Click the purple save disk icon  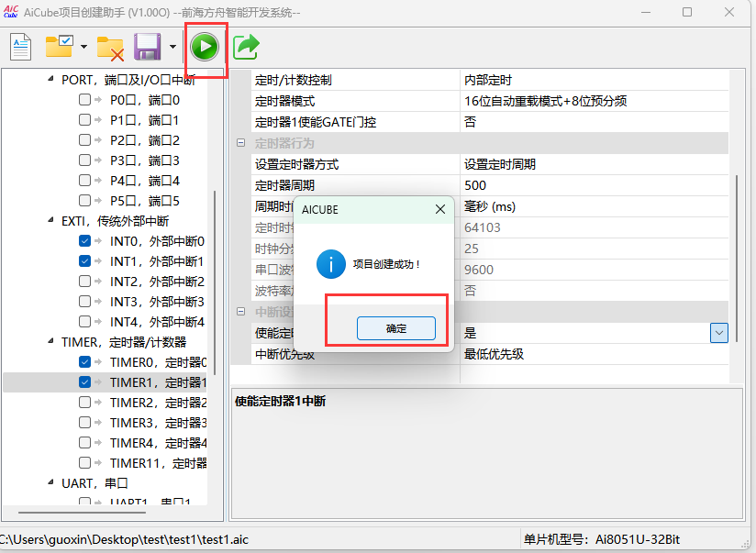tap(147, 47)
